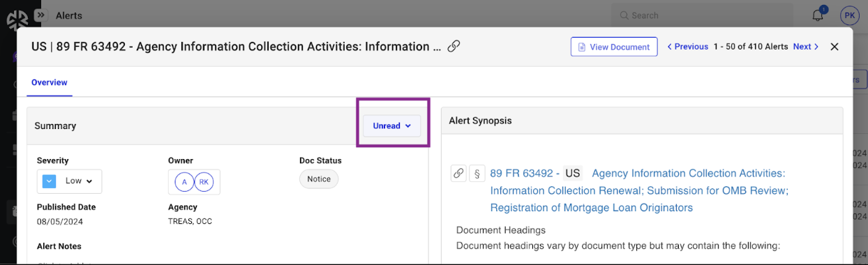Viewport: 868px width, 265px height.
Task: Go to the Previous alert
Action: click(x=688, y=47)
